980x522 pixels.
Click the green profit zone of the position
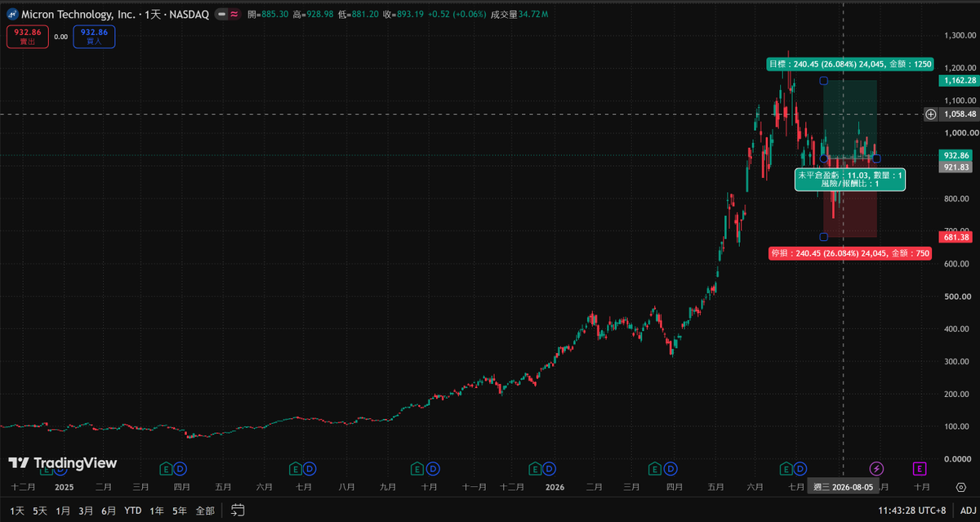click(x=850, y=119)
